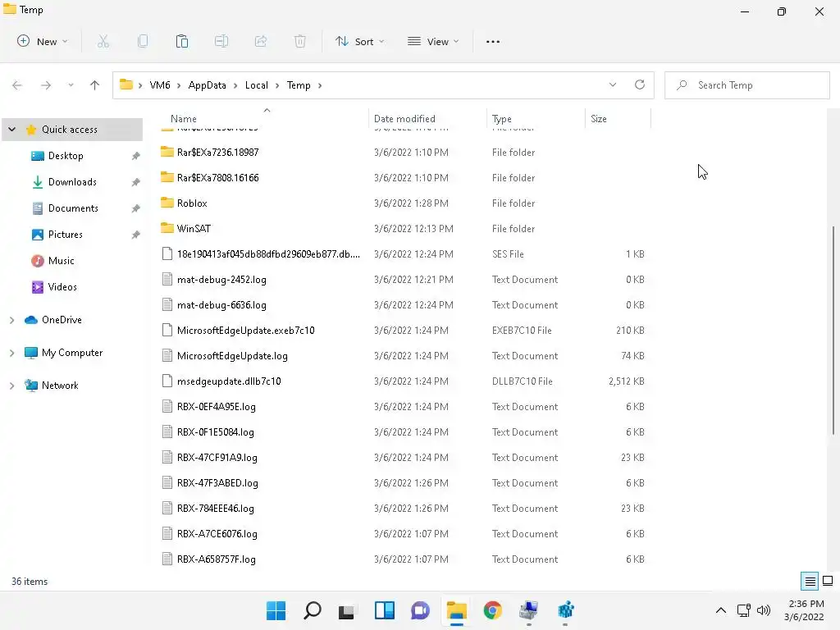
Task: Go up one folder level
Action: [95, 85]
